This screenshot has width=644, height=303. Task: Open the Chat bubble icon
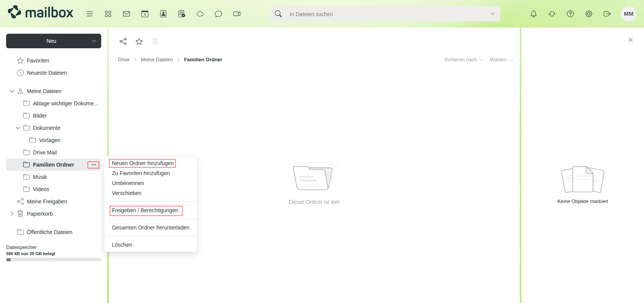(x=219, y=14)
